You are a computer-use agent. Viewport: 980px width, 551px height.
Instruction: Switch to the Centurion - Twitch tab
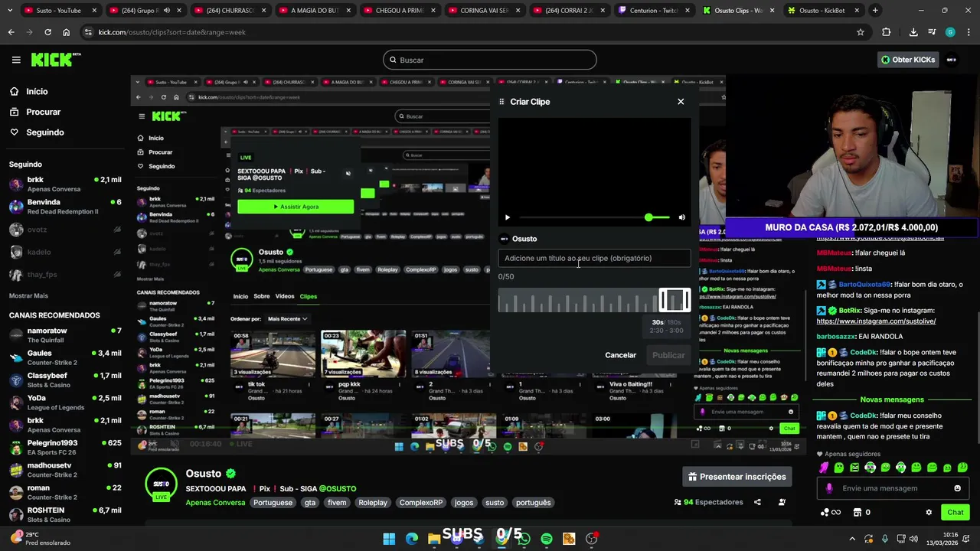653,10
